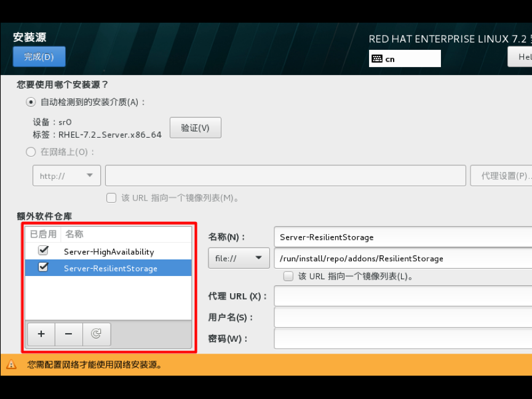532x399 pixels.
Task: Click the 完成(D) Done button
Action: (39, 57)
